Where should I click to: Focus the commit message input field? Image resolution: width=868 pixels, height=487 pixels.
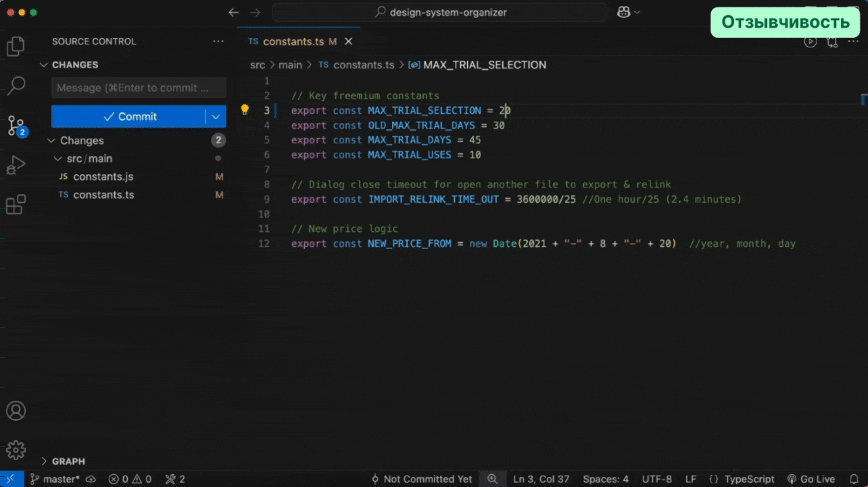pos(139,88)
